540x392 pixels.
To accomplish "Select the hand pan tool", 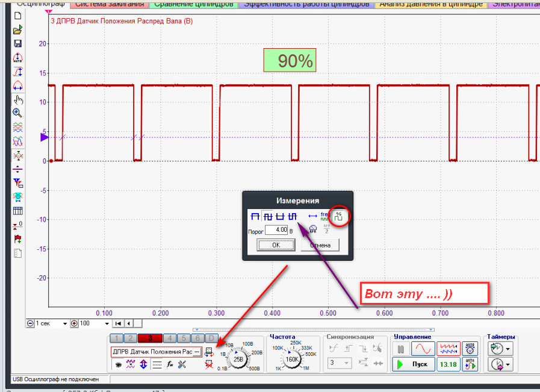I will [18, 100].
